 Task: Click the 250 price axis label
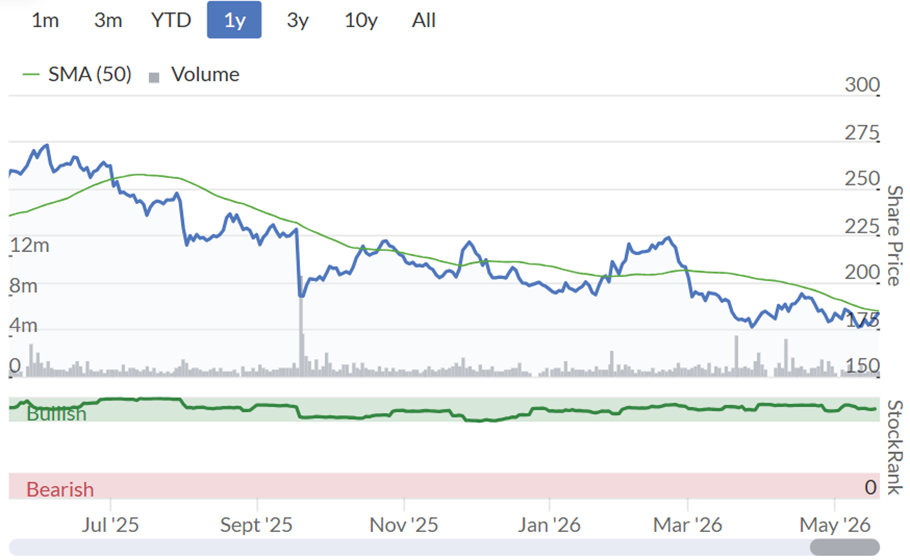pos(862,178)
